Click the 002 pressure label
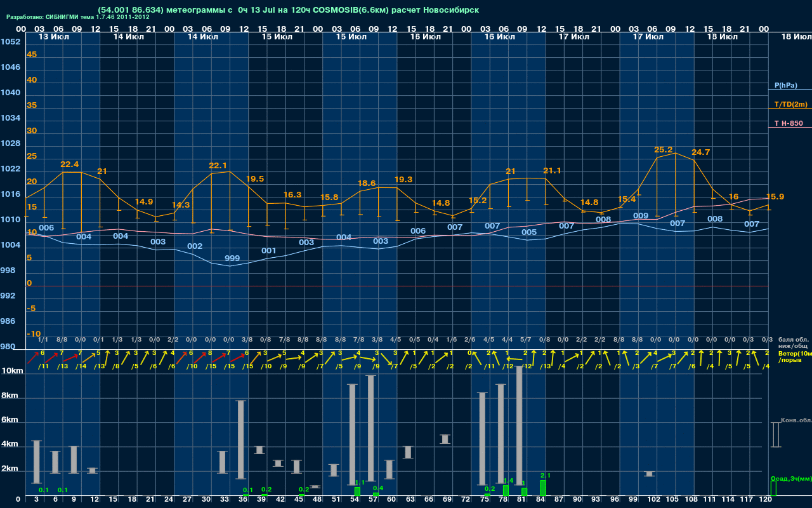 click(x=195, y=246)
